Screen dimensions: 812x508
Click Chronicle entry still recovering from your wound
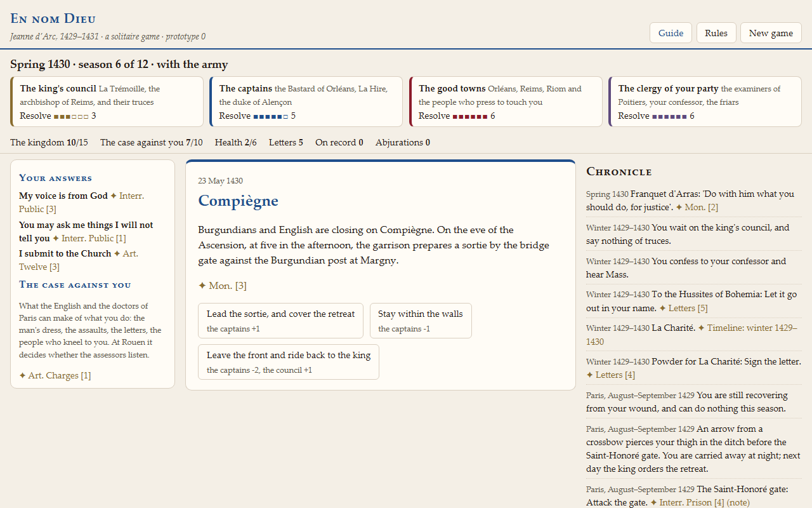(693, 402)
